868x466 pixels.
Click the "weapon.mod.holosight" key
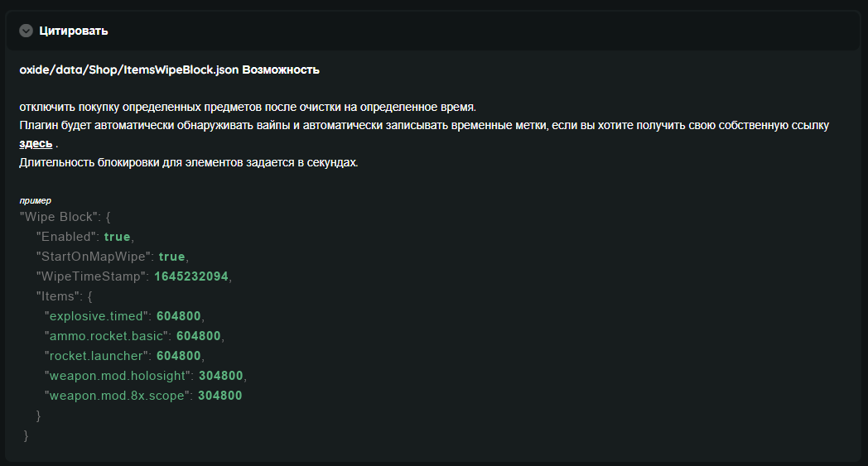click(x=118, y=376)
